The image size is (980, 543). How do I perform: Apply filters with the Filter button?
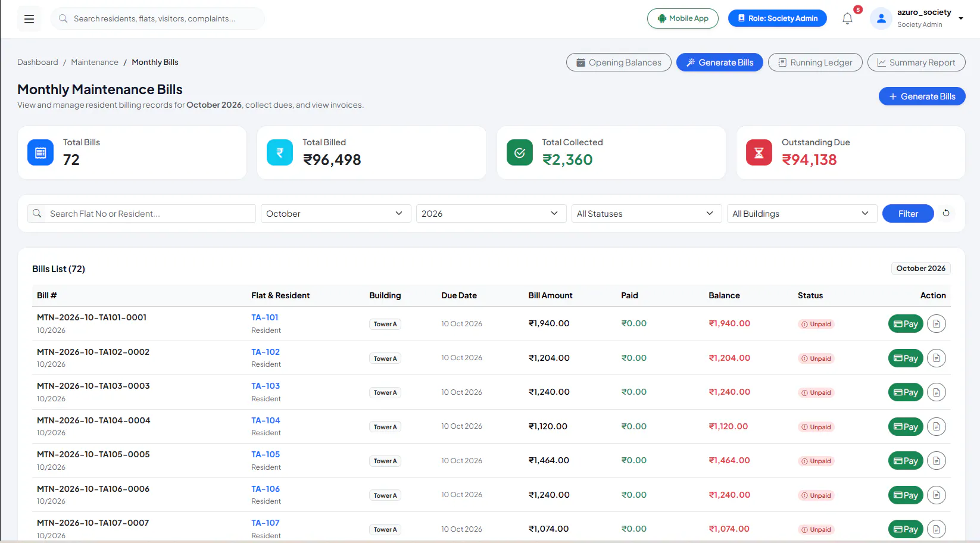pyautogui.click(x=908, y=214)
